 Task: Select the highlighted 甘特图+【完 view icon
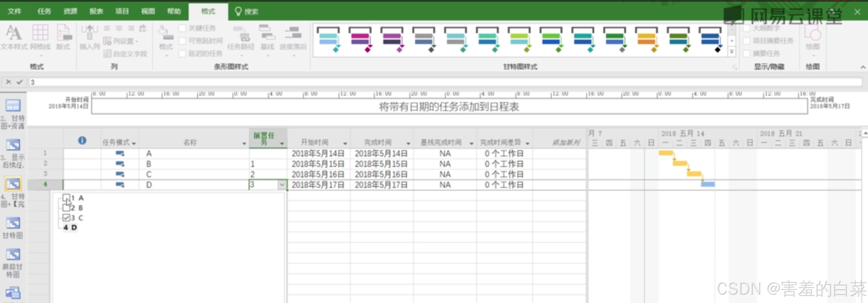(13, 184)
